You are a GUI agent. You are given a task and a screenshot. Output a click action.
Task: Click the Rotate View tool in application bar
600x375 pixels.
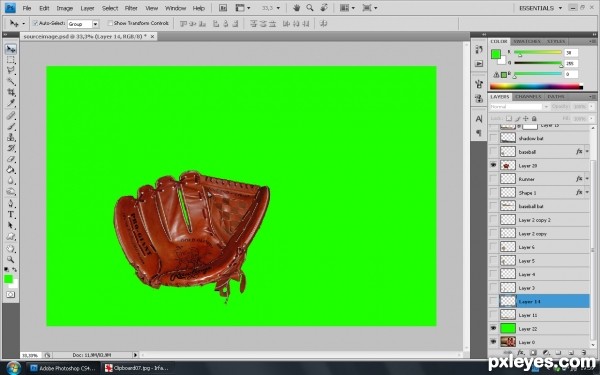point(324,8)
